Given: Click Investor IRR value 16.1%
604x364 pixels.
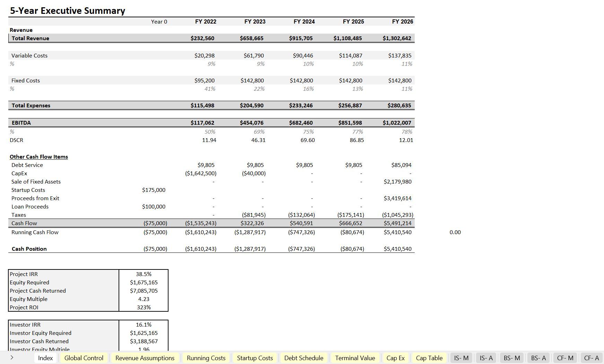Looking at the screenshot, I should [x=144, y=325].
